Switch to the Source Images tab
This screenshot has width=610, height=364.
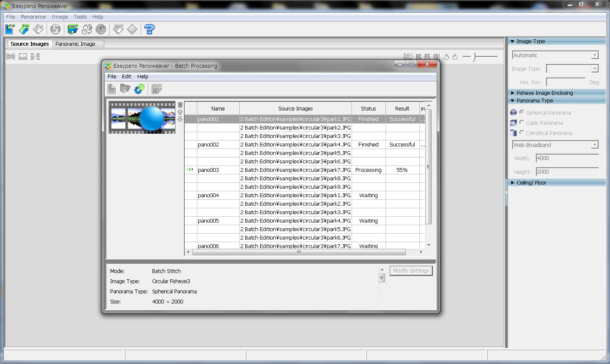pyautogui.click(x=30, y=44)
